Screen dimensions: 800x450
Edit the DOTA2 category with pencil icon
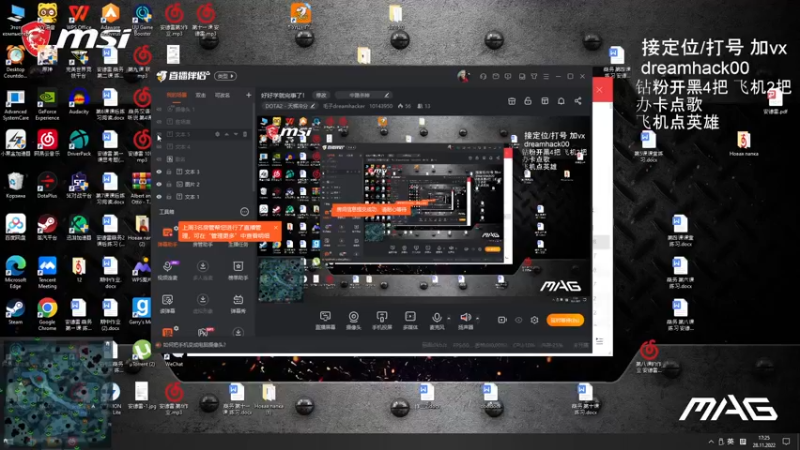[313, 106]
